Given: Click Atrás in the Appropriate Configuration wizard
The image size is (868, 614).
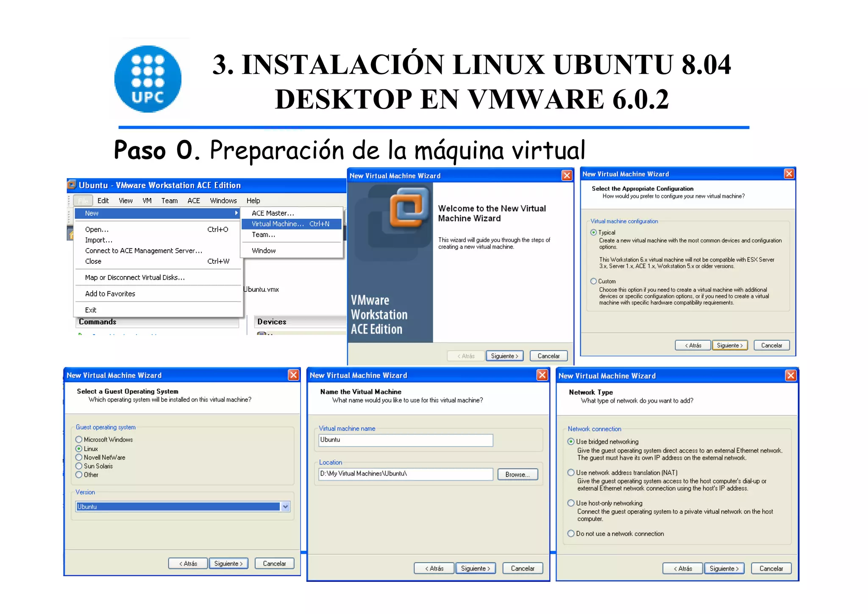Looking at the screenshot, I should tap(693, 345).
